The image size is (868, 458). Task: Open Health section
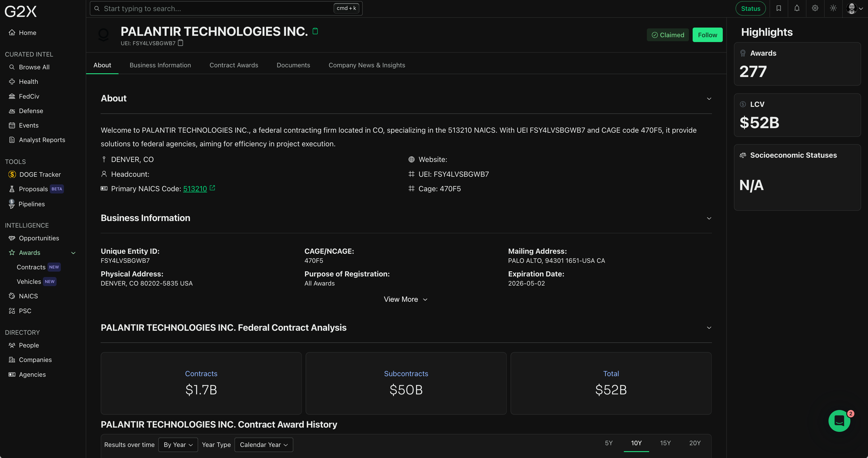[x=28, y=82]
